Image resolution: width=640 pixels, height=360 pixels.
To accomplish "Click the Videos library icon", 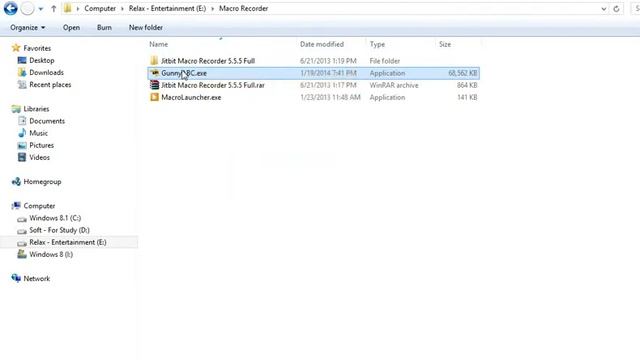I will point(22,157).
